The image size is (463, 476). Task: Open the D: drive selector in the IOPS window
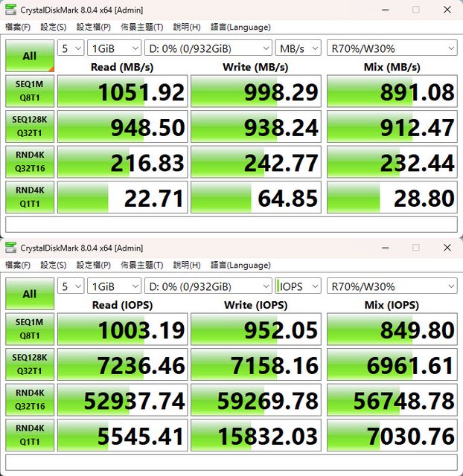point(209,286)
